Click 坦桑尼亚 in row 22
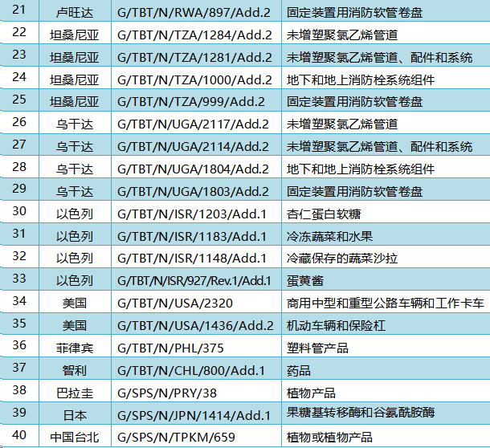Viewport: 490px width, 448px height. pos(75,35)
